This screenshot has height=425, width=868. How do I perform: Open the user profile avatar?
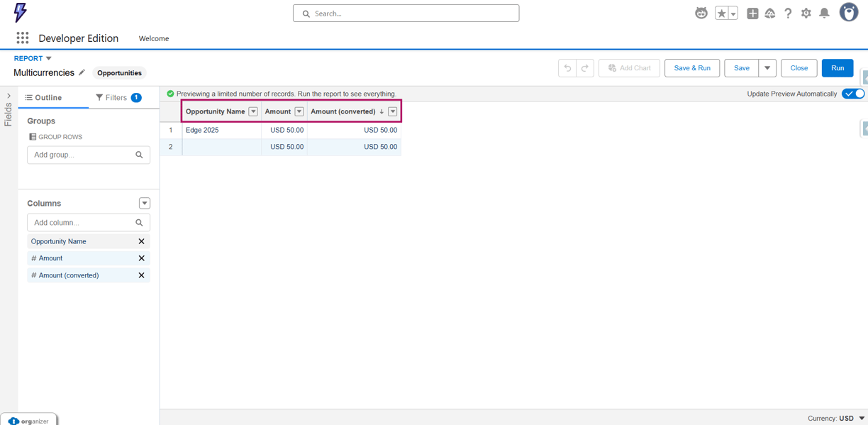click(849, 12)
